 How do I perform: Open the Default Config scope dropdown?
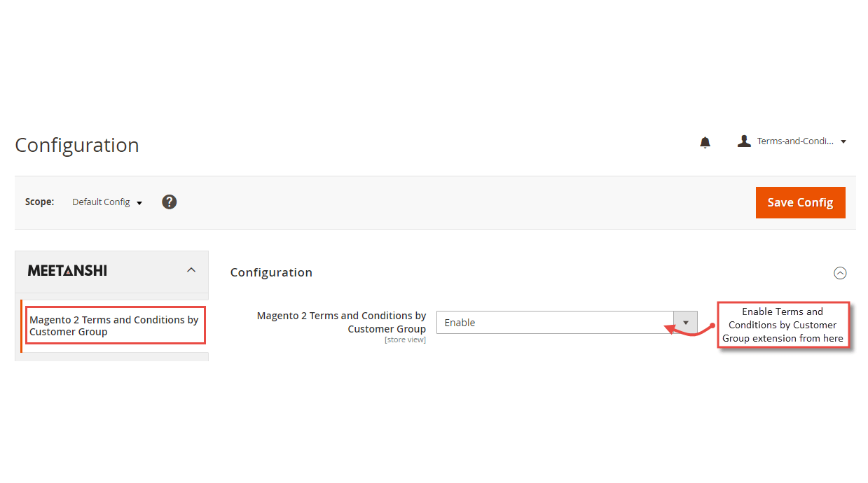coord(107,202)
